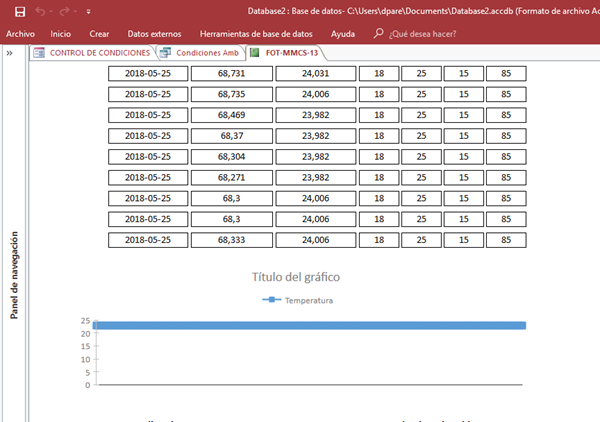This screenshot has width=600, height=422.
Task: Click the query icon on Condiciones Amb tab
Action: (165, 53)
